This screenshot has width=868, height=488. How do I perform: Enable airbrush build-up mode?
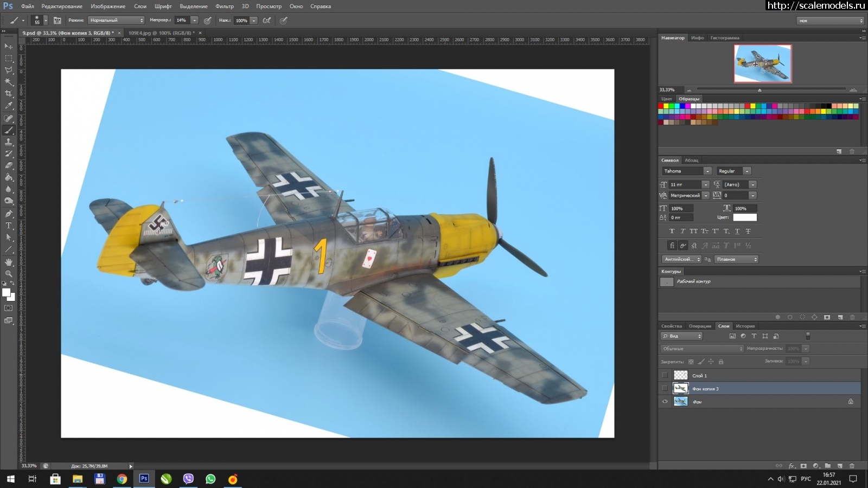pos(266,20)
